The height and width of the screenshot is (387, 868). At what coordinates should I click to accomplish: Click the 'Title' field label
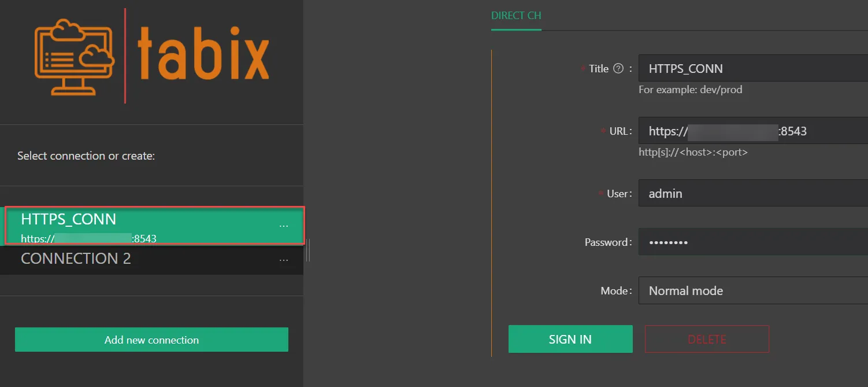[599, 69]
